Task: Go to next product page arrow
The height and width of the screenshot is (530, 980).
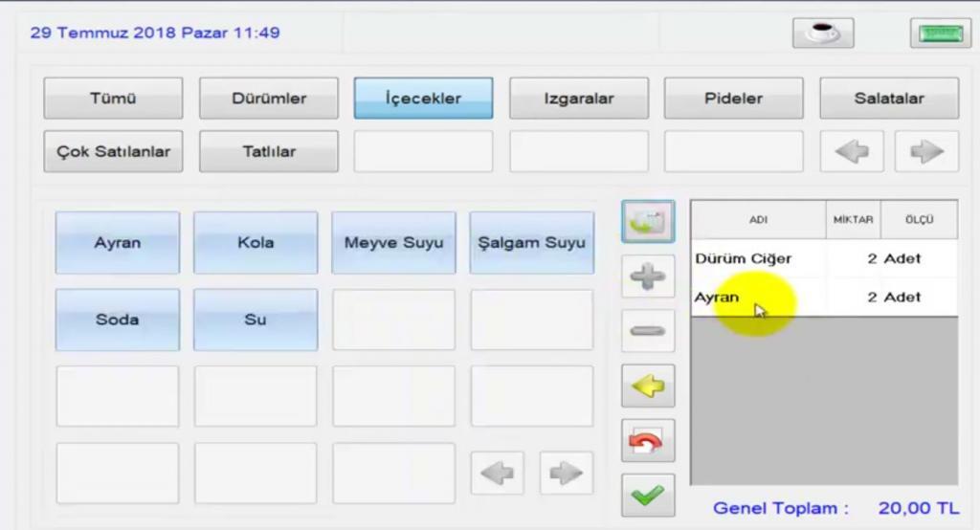Action: point(567,474)
